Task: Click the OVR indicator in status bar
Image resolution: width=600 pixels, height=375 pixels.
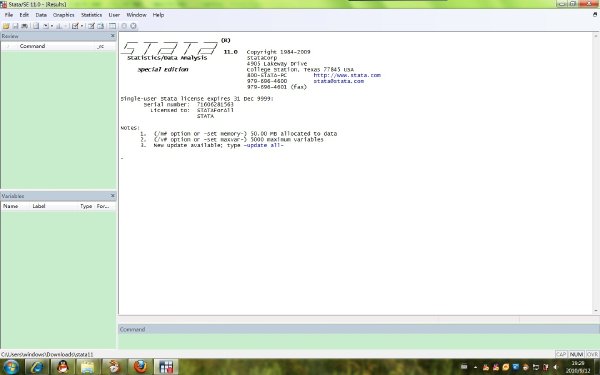Action: [592, 354]
